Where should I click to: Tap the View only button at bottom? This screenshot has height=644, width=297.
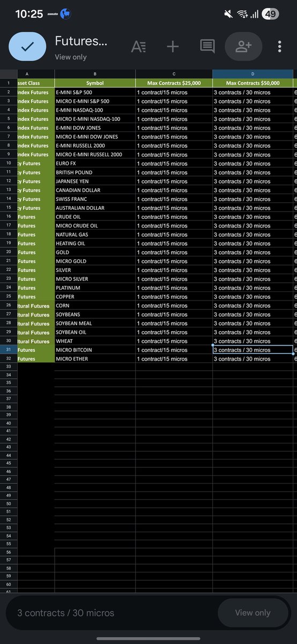(253, 613)
